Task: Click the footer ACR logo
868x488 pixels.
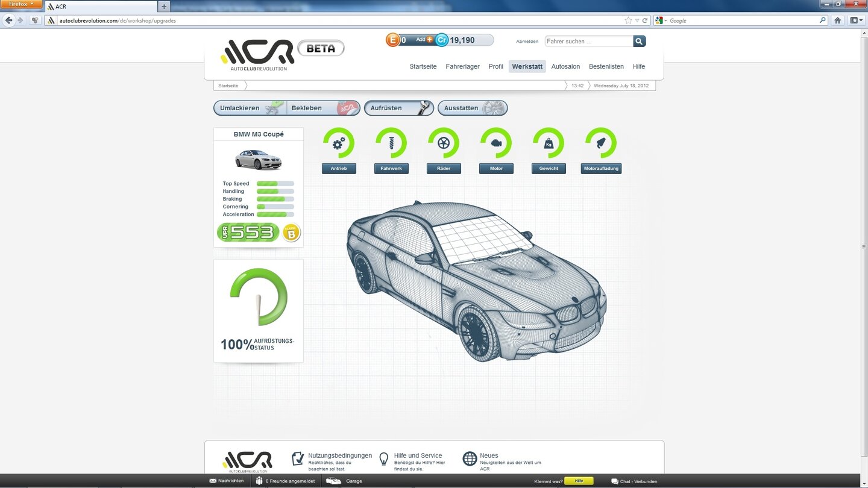Action: coord(247,462)
